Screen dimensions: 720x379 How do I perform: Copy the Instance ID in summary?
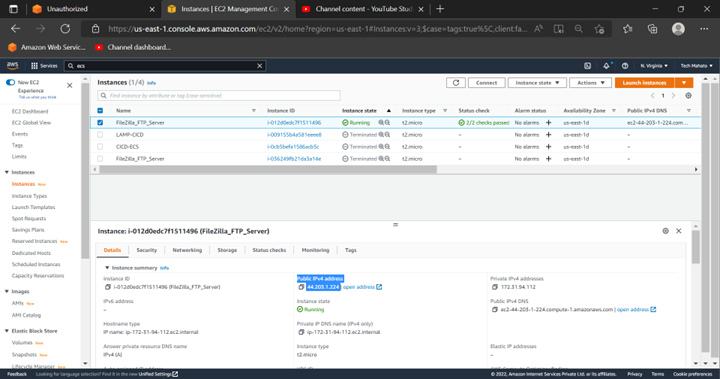tap(107, 287)
